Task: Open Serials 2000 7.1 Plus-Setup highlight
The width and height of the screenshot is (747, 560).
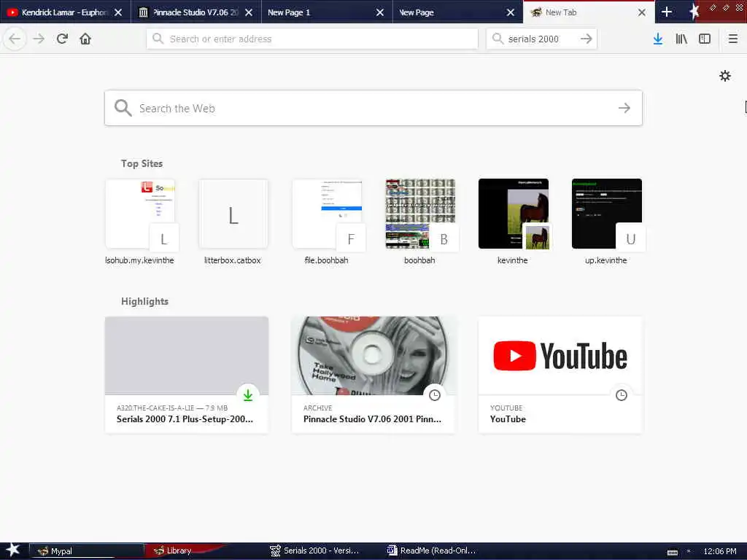Action: pyautogui.click(x=186, y=375)
